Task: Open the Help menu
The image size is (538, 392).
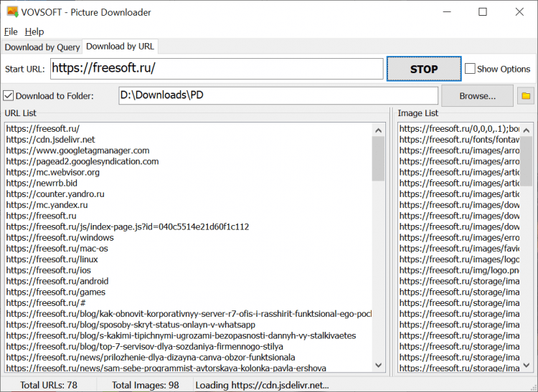Action: point(34,32)
